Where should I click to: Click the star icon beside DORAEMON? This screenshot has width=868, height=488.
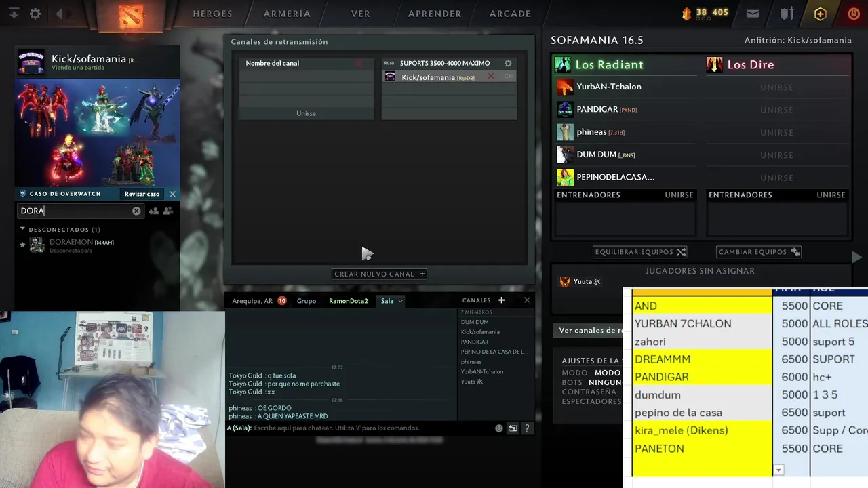22,245
